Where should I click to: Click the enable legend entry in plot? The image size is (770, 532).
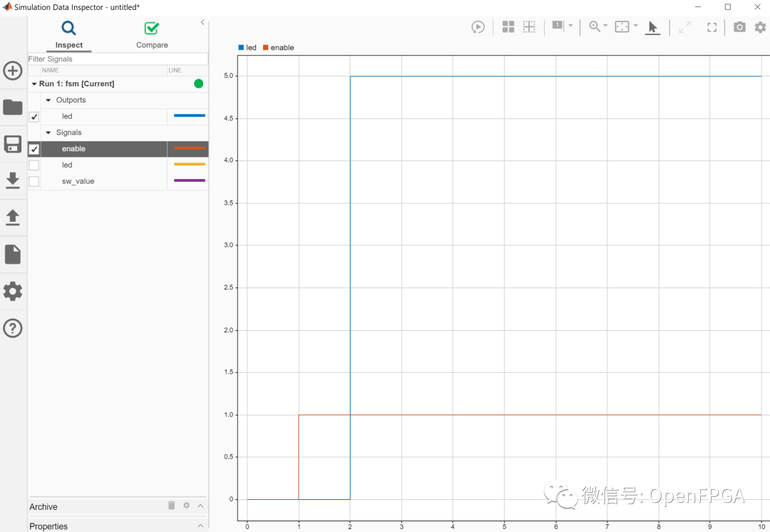pyautogui.click(x=279, y=48)
